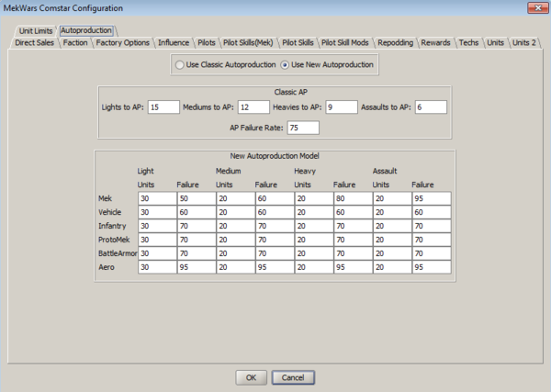The width and height of the screenshot is (551, 392).
Task: Click the Lights to AP field
Action: (163, 107)
